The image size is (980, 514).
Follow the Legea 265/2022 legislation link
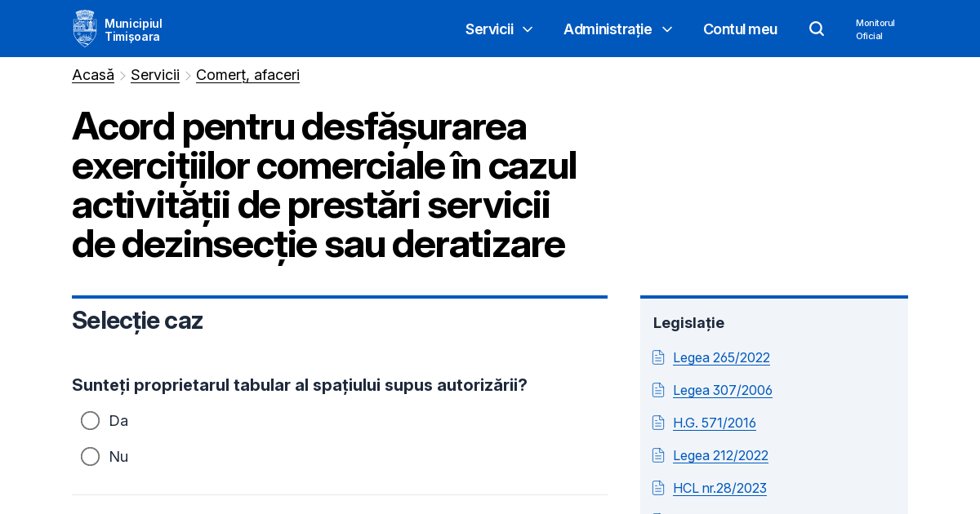[x=721, y=357]
